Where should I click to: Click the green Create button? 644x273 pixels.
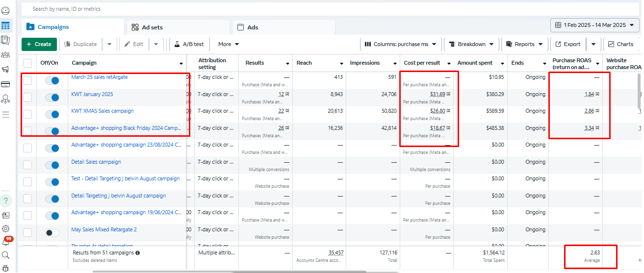[39, 44]
